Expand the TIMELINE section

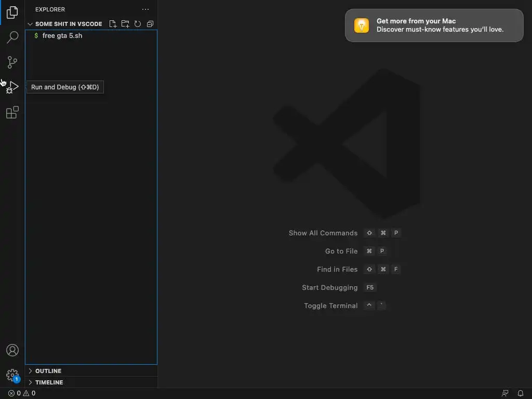click(91, 382)
